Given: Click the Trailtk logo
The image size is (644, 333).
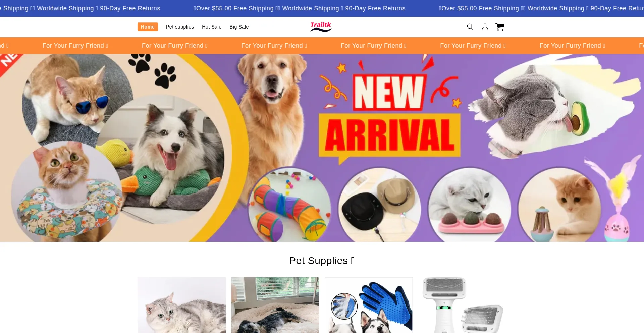Looking at the screenshot, I should click(x=321, y=27).
